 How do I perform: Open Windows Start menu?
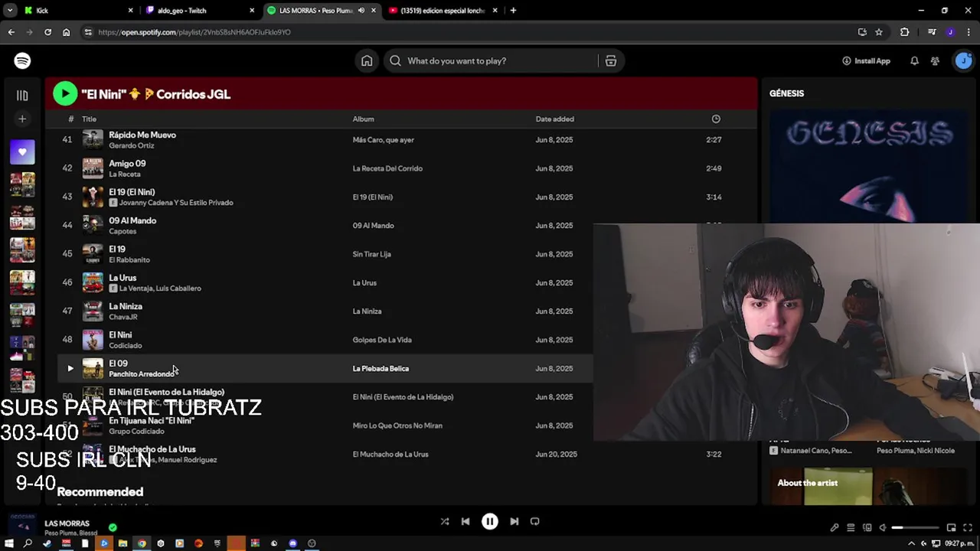click(9, 543)
